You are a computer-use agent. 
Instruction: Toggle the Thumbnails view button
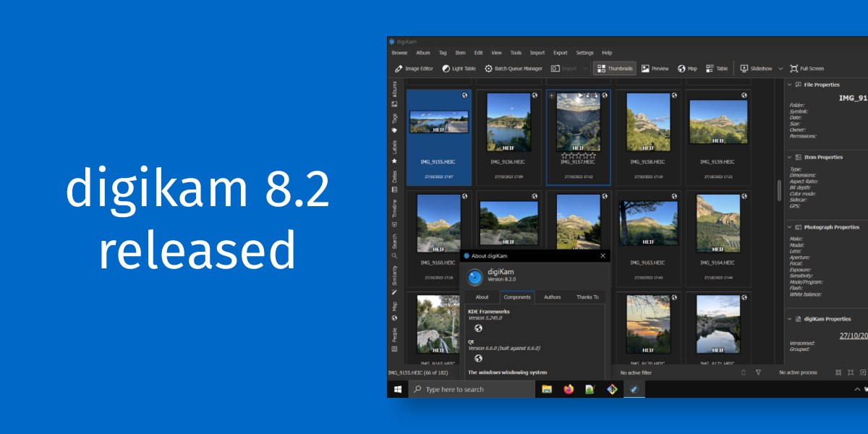(x=615, y=68)
